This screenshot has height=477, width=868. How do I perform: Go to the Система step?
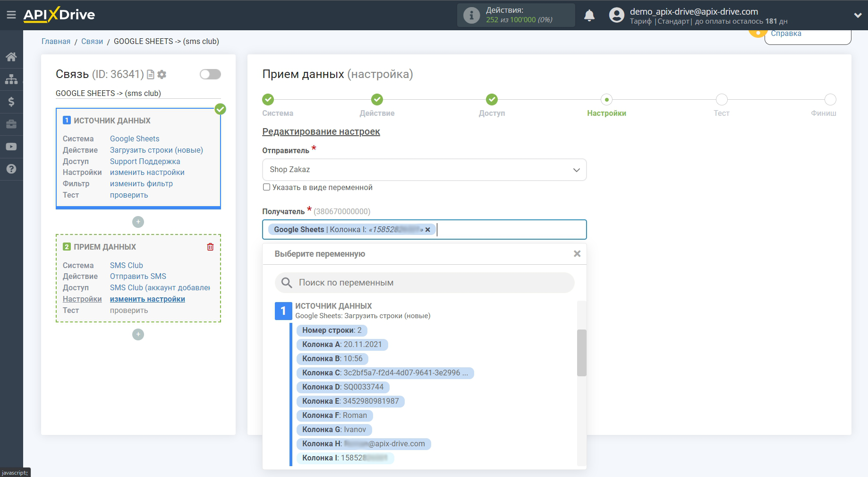(268, 99)
